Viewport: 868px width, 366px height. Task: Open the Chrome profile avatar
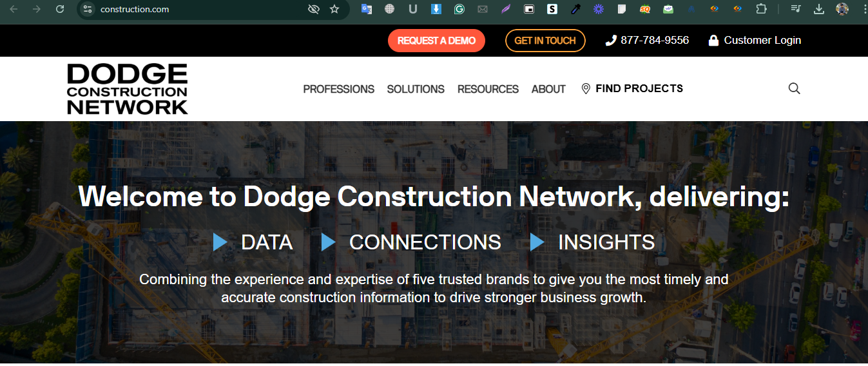point(842,9)
